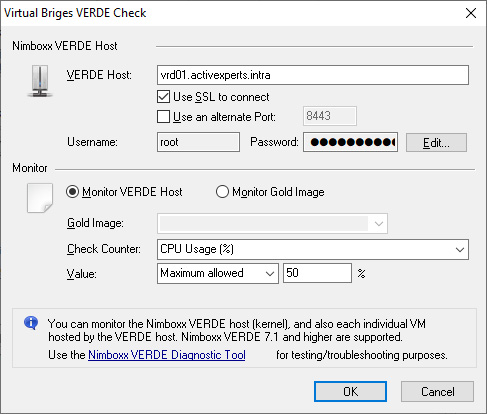The height and width of the screenshot is (414, 487).
Task: Click the alternate port 8443 field
Action: coord(330,116)
